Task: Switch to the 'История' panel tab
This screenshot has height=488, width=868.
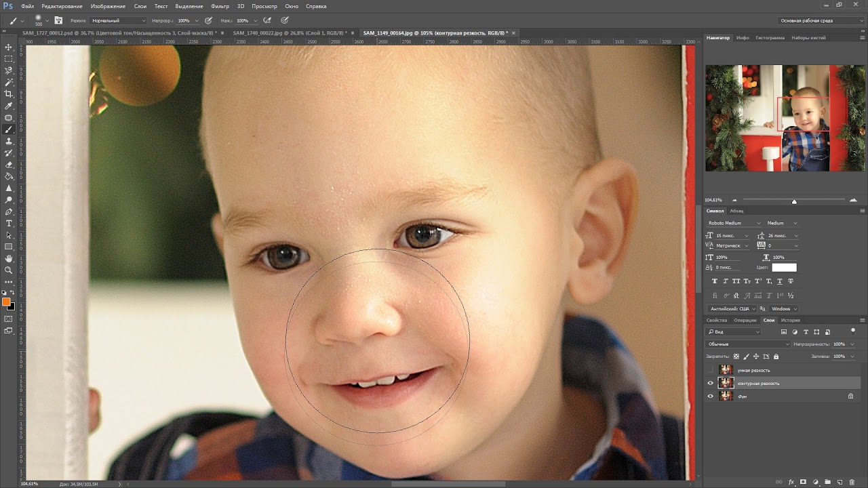Action: click(790, 320)
